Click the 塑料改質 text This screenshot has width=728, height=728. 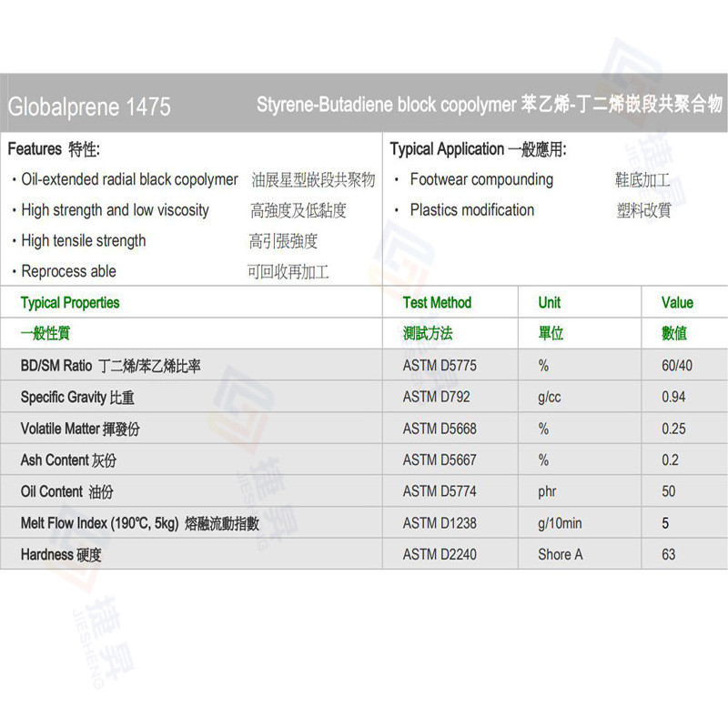click(x=643, y=210)
